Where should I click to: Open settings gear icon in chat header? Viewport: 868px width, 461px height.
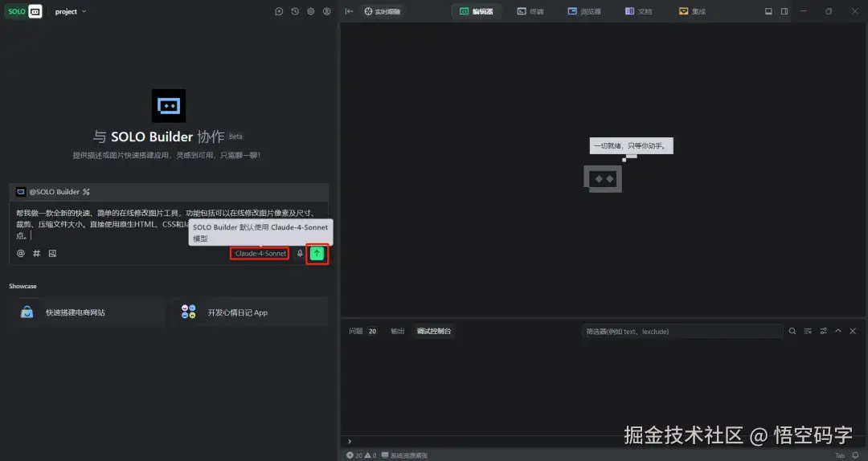point(311,11)
